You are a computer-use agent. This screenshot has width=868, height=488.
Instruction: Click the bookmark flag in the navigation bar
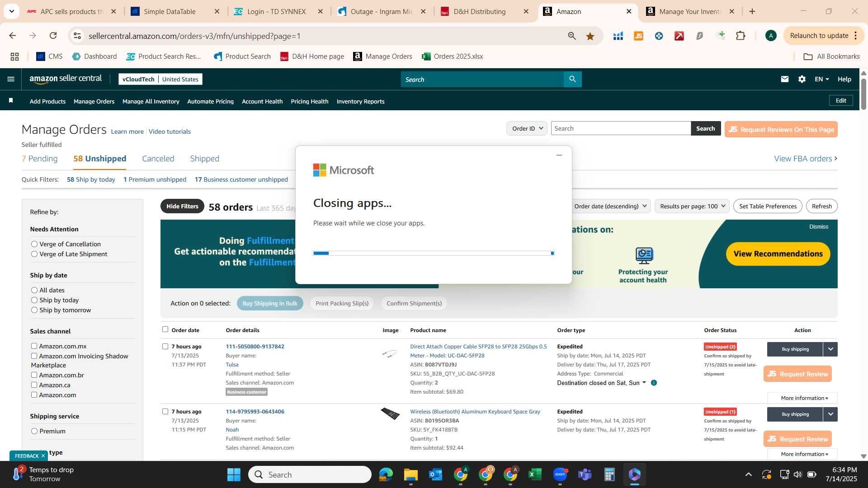click(x=11, y=101)
